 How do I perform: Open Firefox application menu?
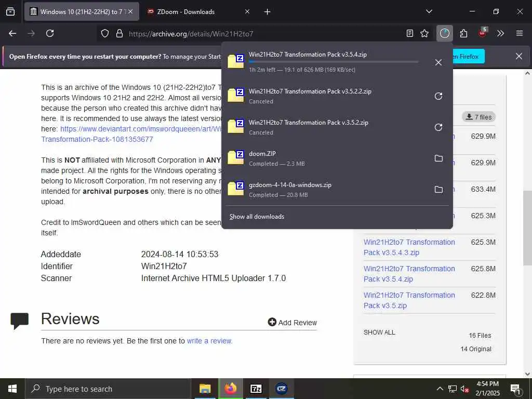519,33
